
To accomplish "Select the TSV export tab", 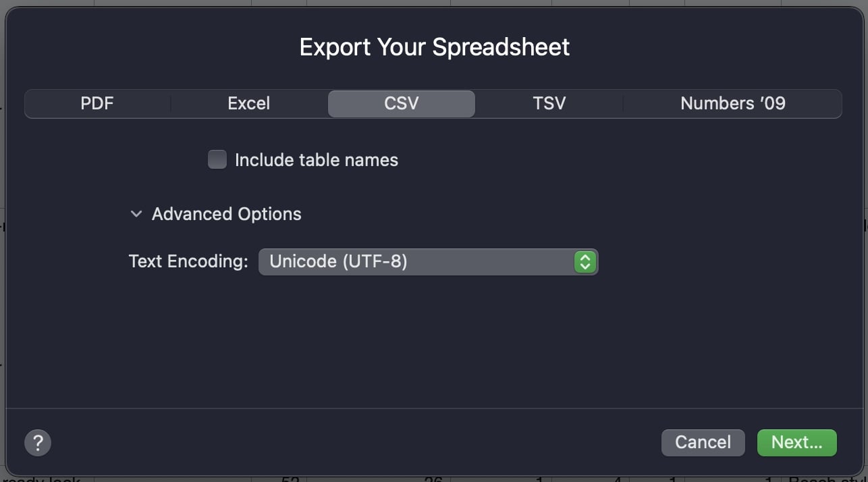I will click(x=549, y=103).
